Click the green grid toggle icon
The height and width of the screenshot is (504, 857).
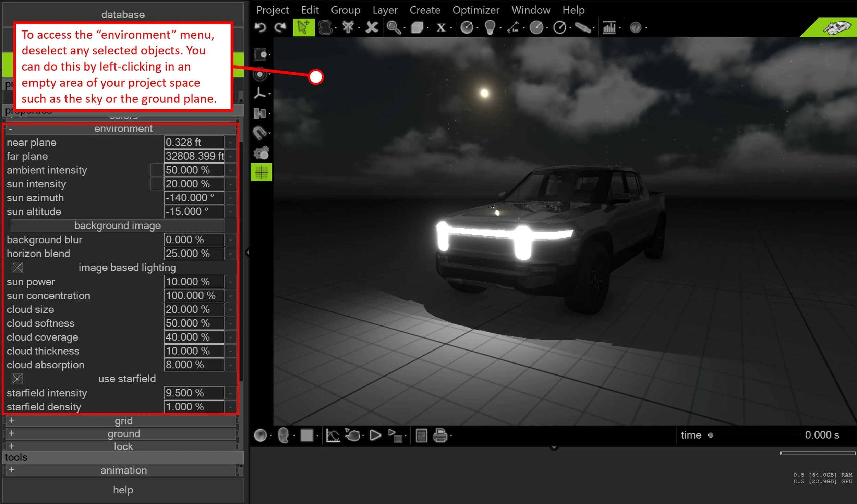[261, 172]
